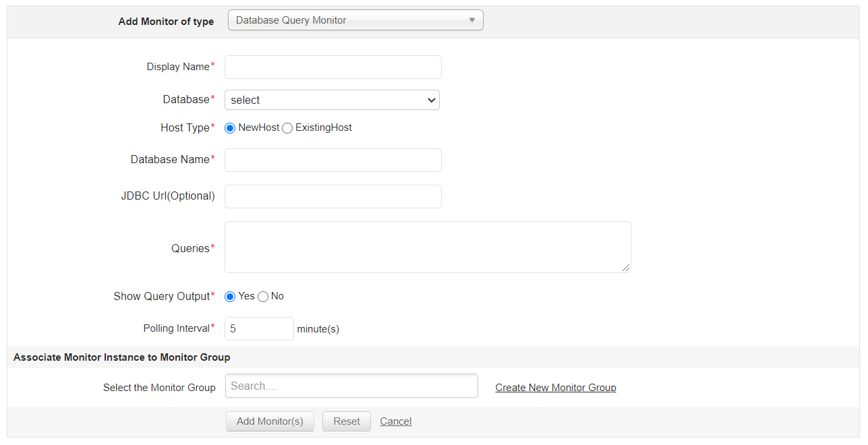Click the Host Type field label
The image size is (868, 445).
point(185,128)
